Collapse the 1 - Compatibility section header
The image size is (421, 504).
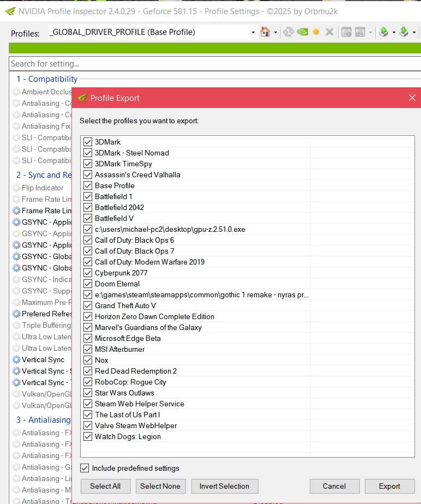[47, 79]
